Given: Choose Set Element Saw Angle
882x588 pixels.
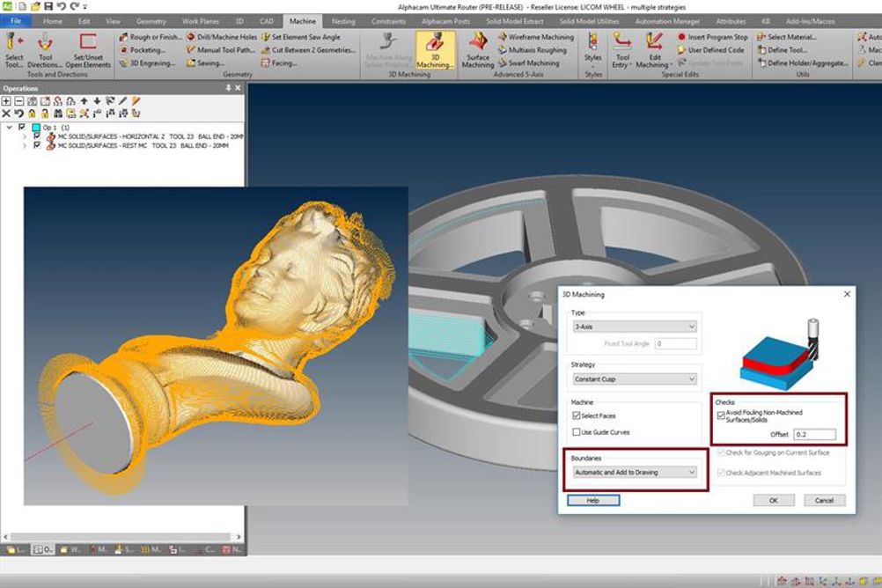Looking at the screenshot, I should [301, 37].
